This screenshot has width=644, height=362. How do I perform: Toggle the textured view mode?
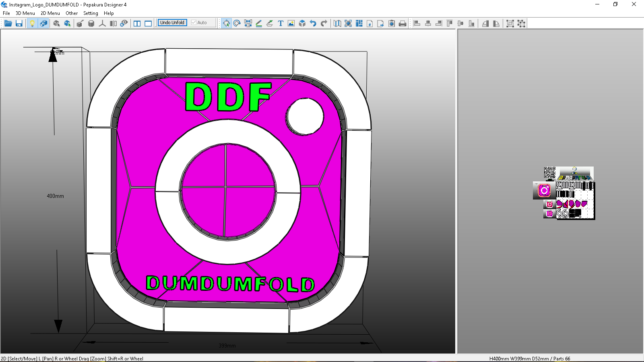[43, 23]
